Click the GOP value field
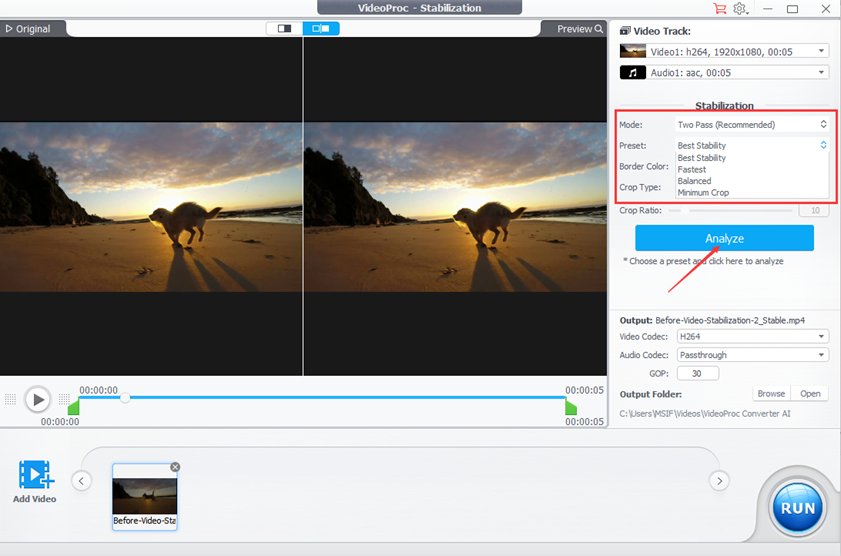This screenshot has height=556, width=841. [x=697, y=373]
